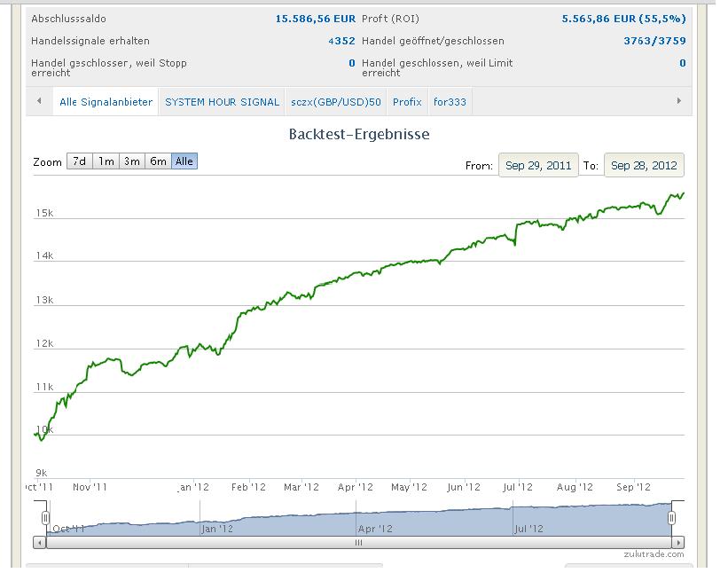Switch to the sczx(GBP/USD)50 tab
The width and height of the screenshot is (728, 573).
click(x=335, y=102)
